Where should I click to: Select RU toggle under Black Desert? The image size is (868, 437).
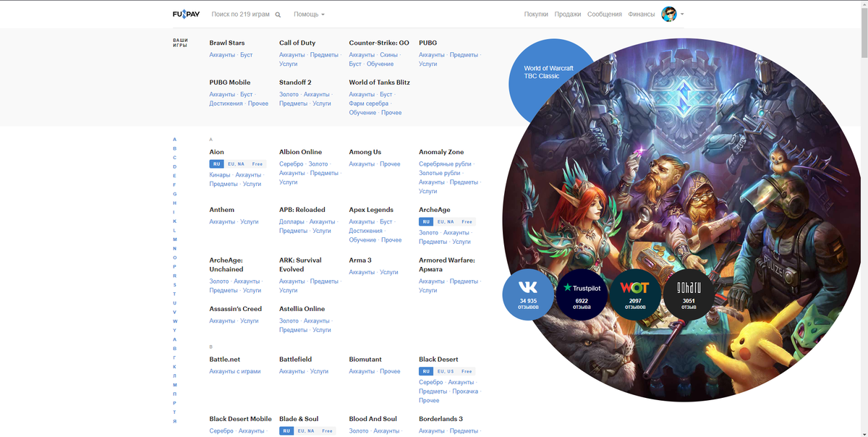(427, 372)
